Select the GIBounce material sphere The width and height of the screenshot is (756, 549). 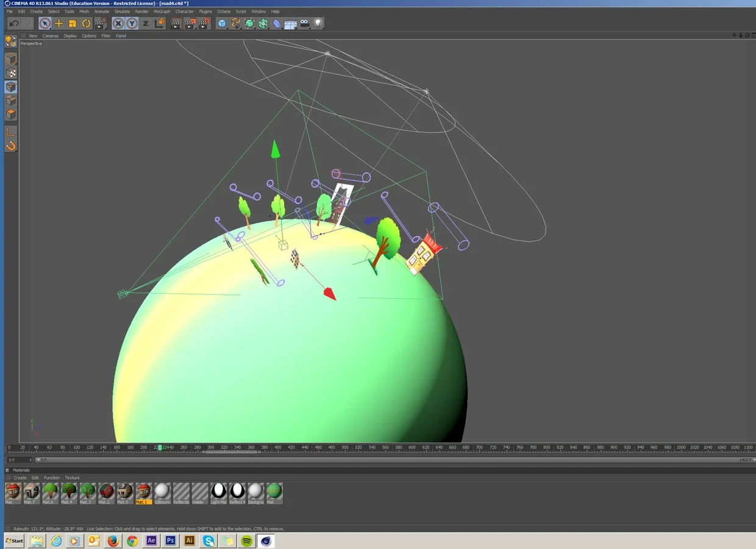coord(162,493)
